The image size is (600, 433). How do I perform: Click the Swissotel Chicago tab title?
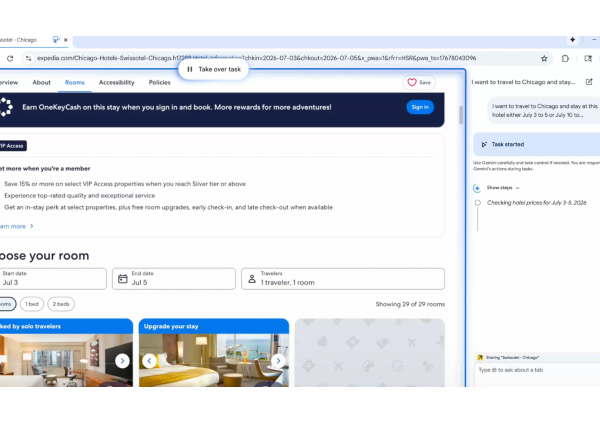18,40
